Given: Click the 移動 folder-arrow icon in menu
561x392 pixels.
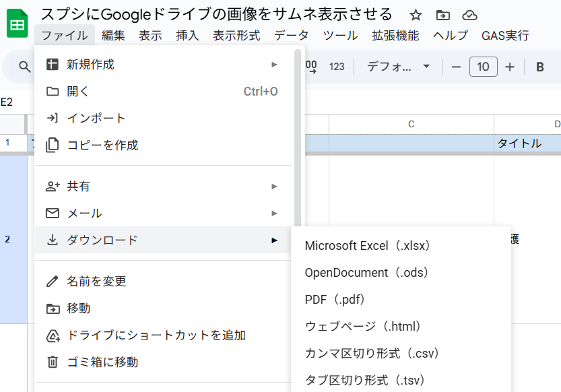Looking at the screenshot, I should tap(53, 308).
